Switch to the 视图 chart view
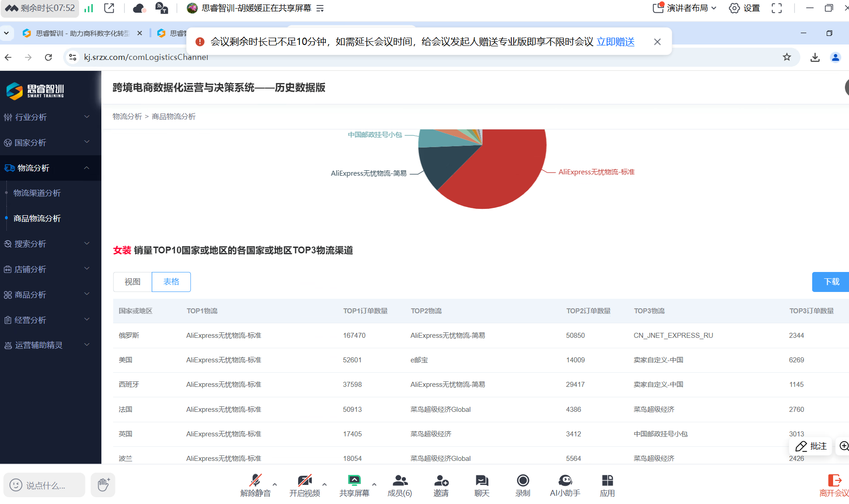 coord(132,282)
